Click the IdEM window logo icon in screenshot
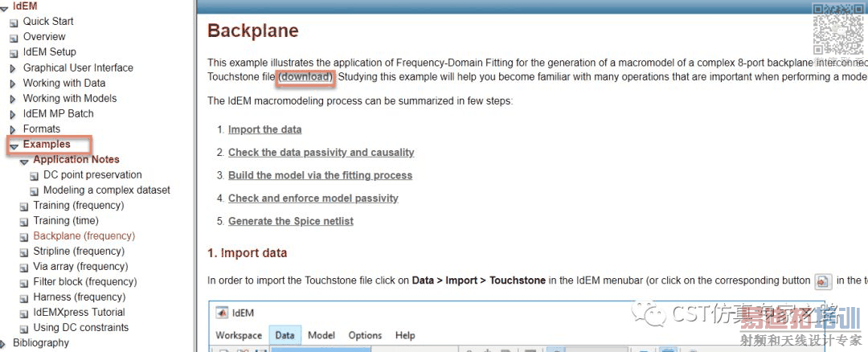Image resolution: width=868 pixels, height=352 pixels. tap(222, 312)
